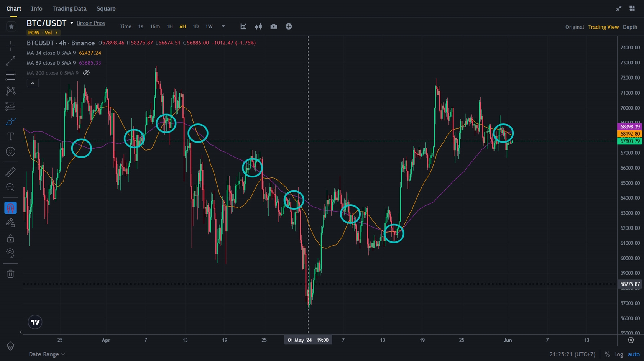Select the brush drawing tool
Screen dimensions: 644x361
pyautogui.click(x=11, y=121)
